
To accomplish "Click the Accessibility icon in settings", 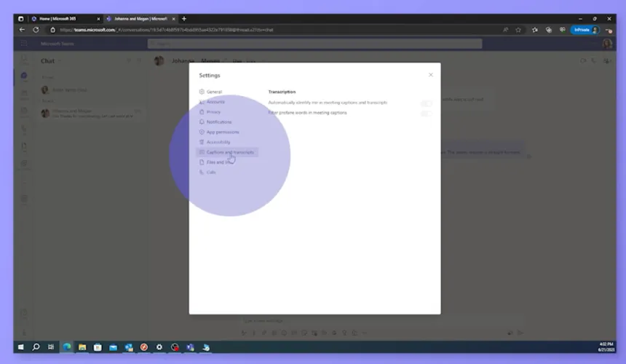I will pyautogui.click(x=202, y=142).
